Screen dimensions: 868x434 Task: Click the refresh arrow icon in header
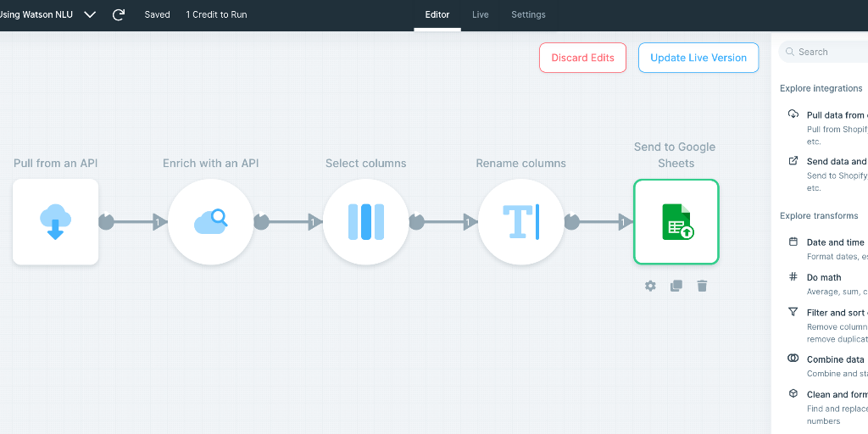point(119,14)
